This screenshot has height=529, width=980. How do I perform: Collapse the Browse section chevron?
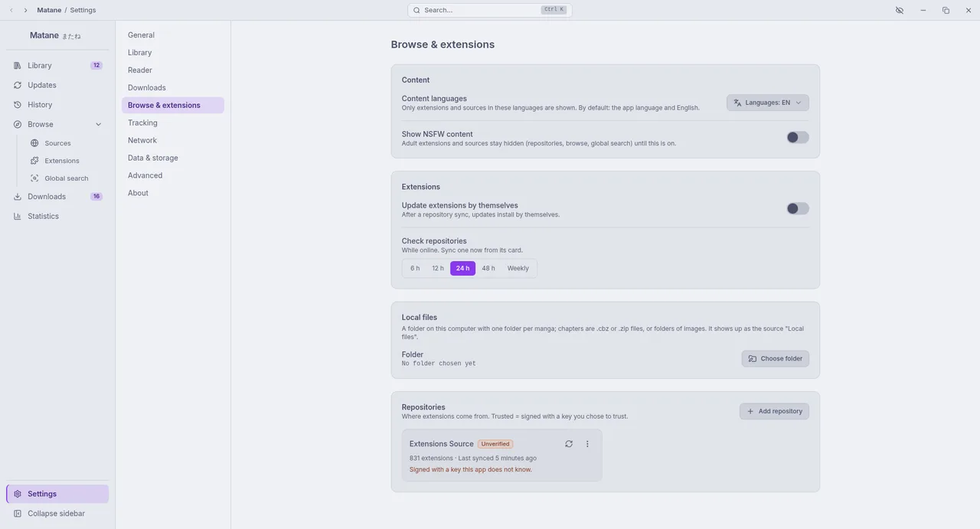pos(98,124)
